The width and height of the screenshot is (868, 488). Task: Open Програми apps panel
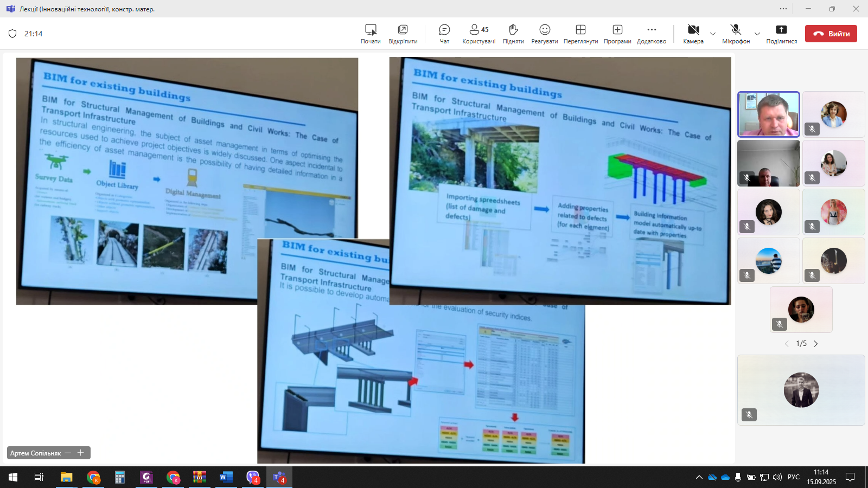tap(617, 34)
